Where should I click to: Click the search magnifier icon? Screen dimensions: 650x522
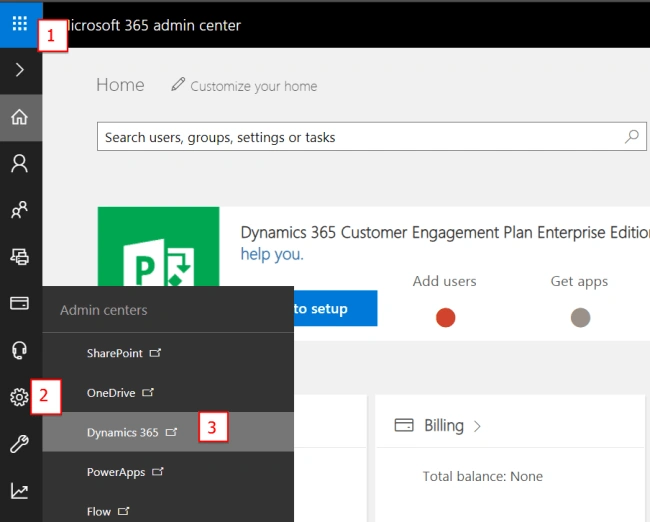632,136
